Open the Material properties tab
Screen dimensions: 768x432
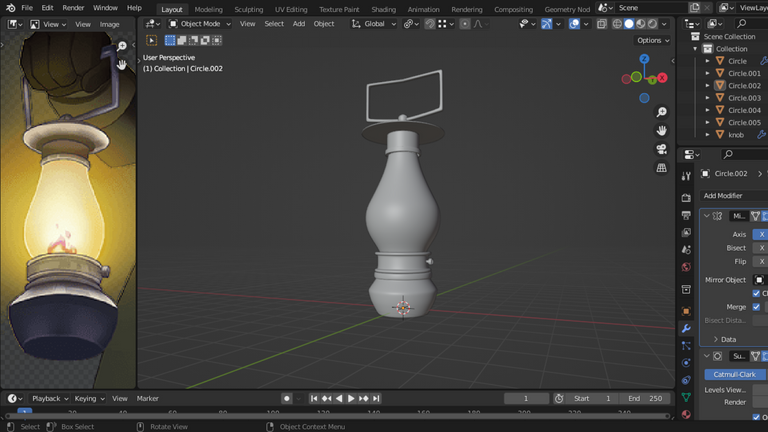click(686, 414)
